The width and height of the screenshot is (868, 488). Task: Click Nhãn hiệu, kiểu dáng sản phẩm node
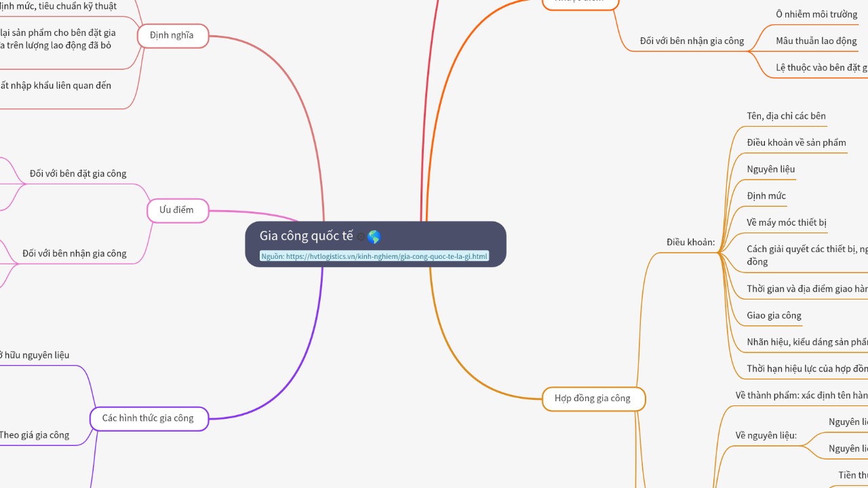click(x=807, y=342)
